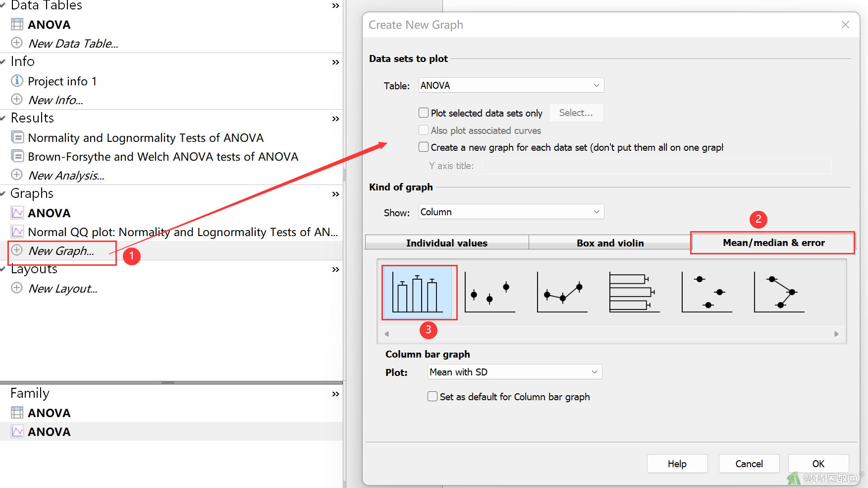Viewport: 868px width, 488px height.
Task: Open Normality and Lognormality Tests of ANOVA
Action: (146, 137)
